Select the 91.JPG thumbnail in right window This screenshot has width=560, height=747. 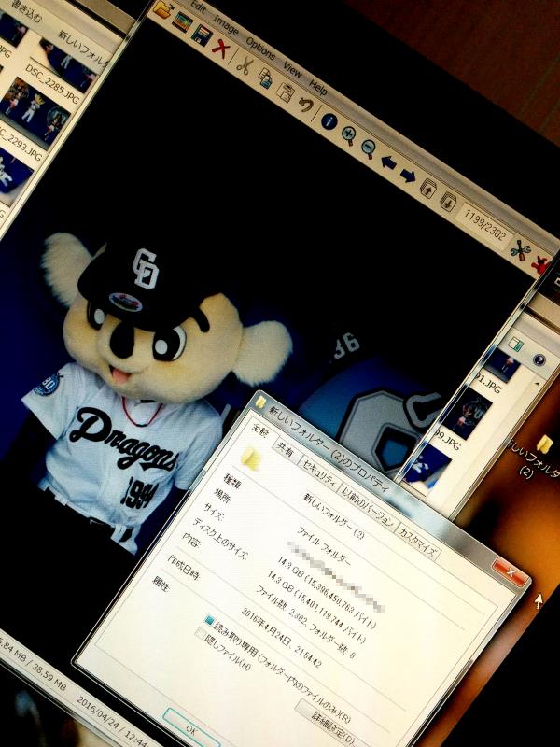[x=501, y=366]
